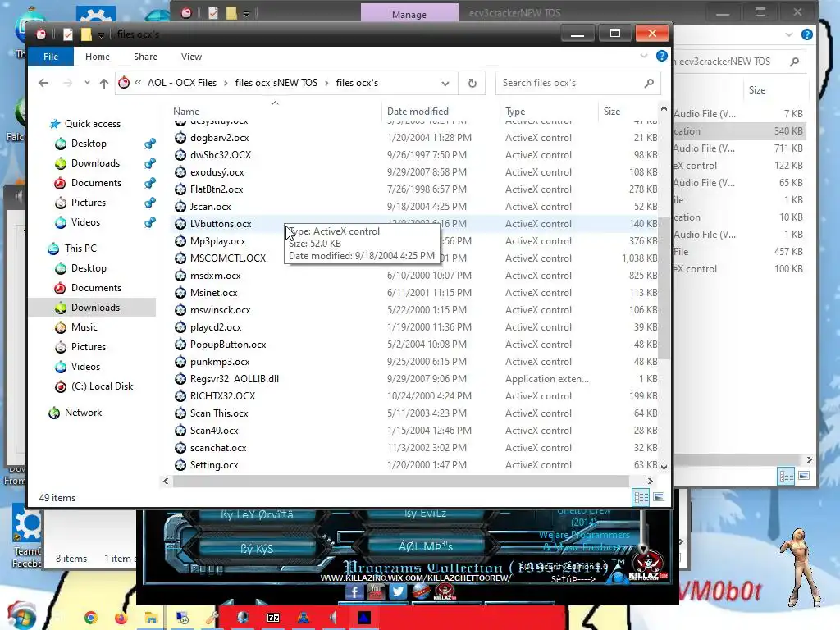Image resolution: width=840 pixels, height=630 pixels.
Task: Click the breadcrumb arrow after AOL - OCX Files
Action: pyautogui.click(x=226, y=83)
